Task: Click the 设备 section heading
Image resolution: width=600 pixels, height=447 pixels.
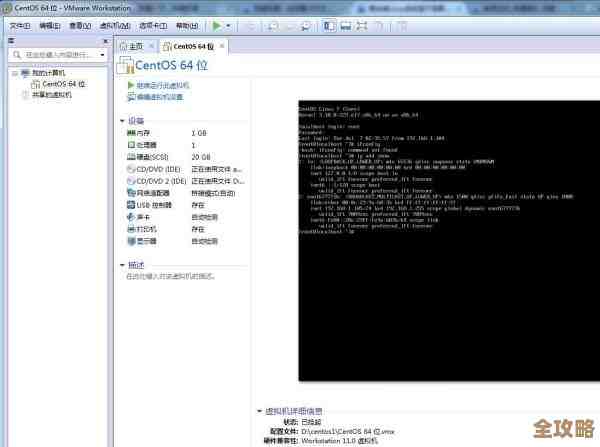Action: tap(136, 121)
